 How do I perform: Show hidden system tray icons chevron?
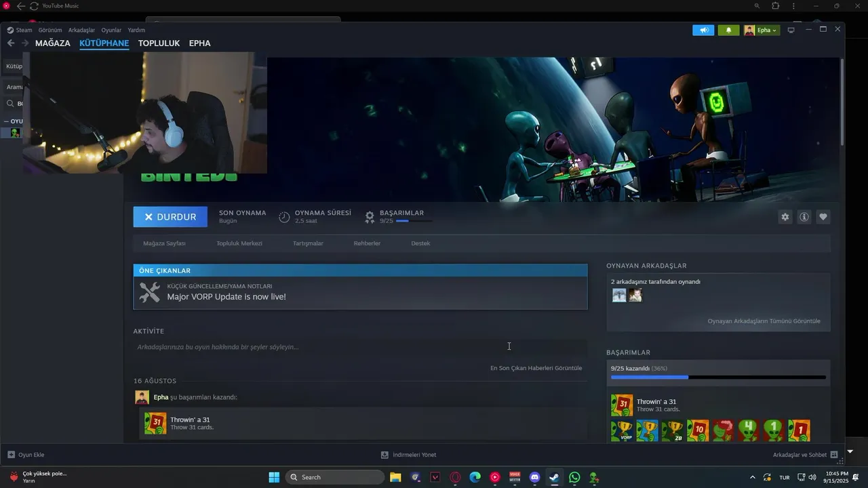[752, 477]
